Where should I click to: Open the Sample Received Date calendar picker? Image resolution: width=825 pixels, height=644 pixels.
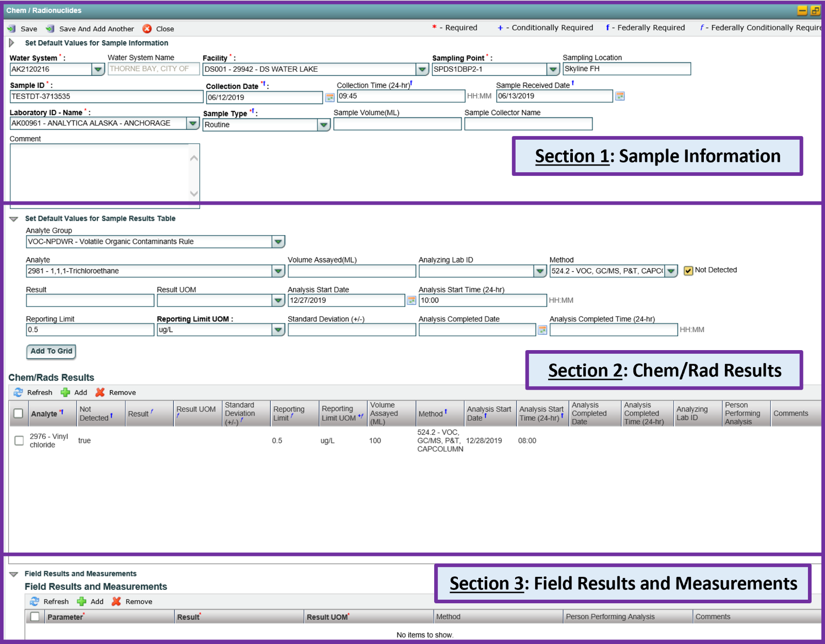coord(620,96)
